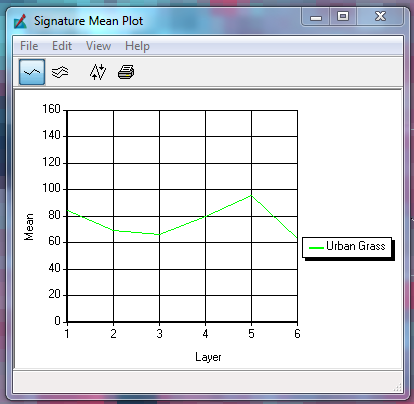414x404 pixels.
Task: Open the View menu
Action: 98,46
